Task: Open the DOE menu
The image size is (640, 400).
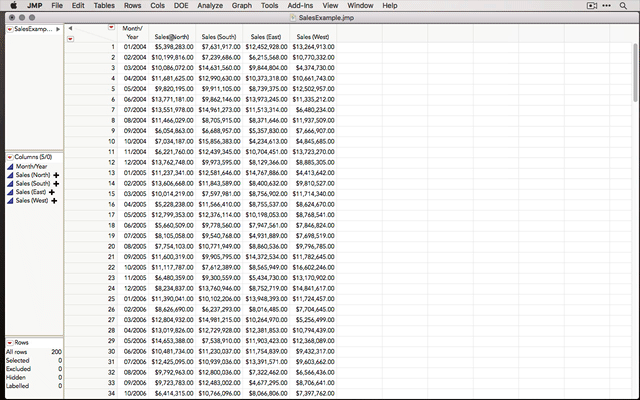Action: pos(181,6)
